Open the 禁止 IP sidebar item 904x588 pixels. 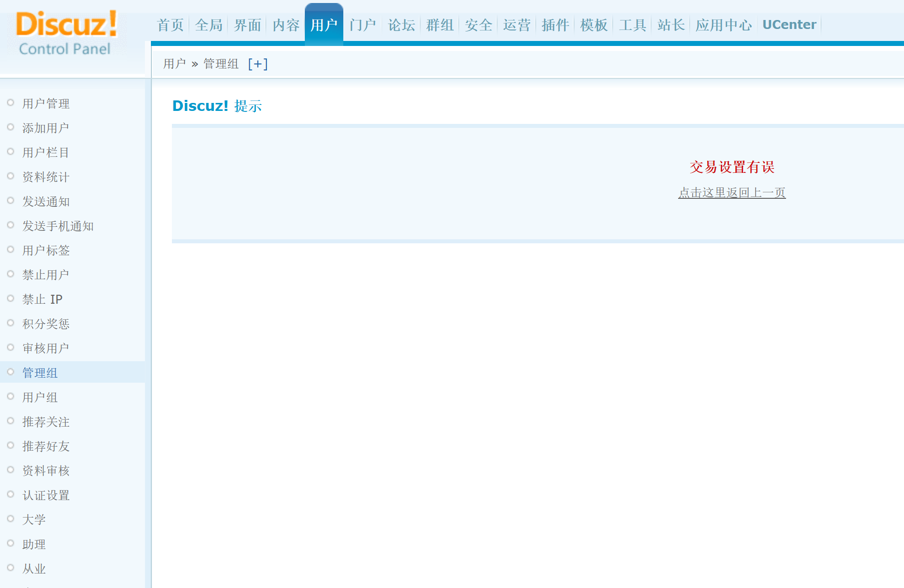pyautogui.click(x=42, y=299)
